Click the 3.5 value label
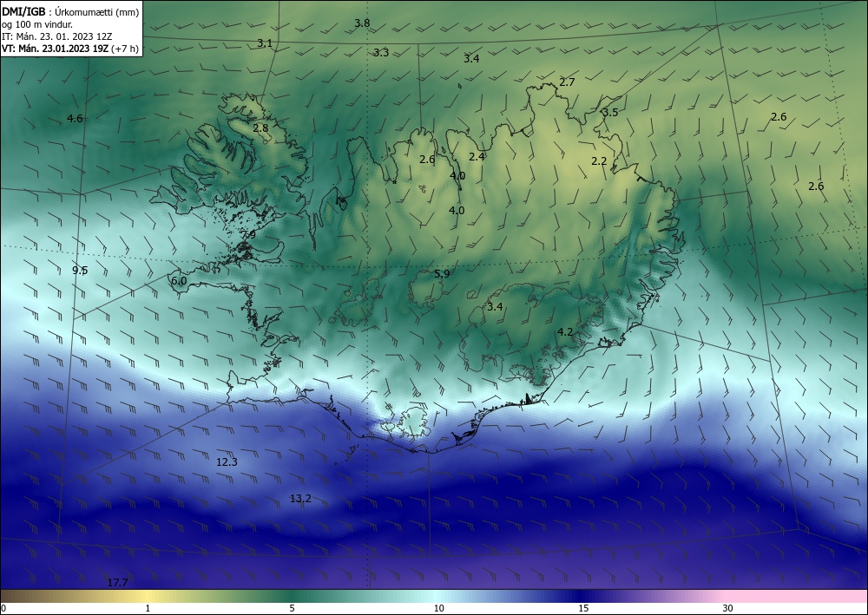This screenshot has height=615, width=868. pyautogui.click(x=610, y=112)
